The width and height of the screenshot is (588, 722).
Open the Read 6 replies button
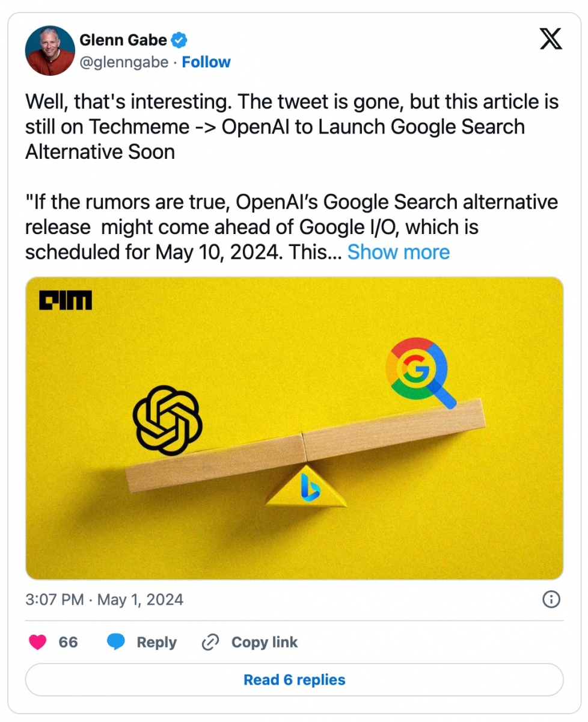pyautogui.click(x=294, y=680)
